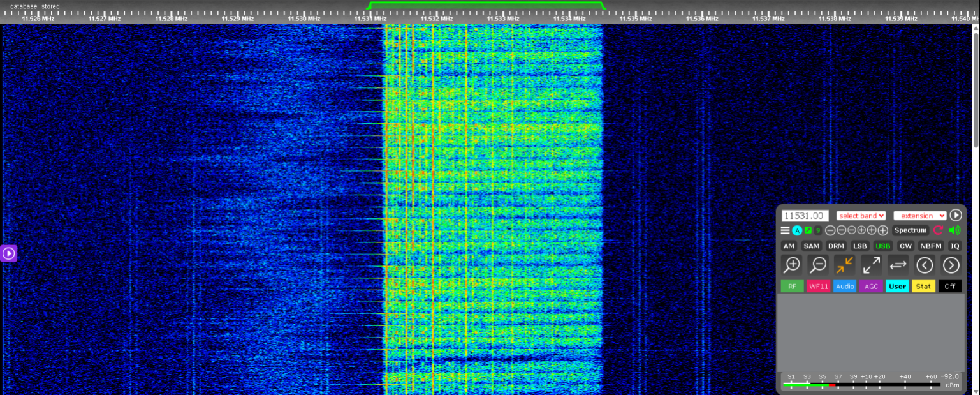Click the play button beside extension dropdown
The width and height of the screenshot is (980, 395).
coord(955,215)
